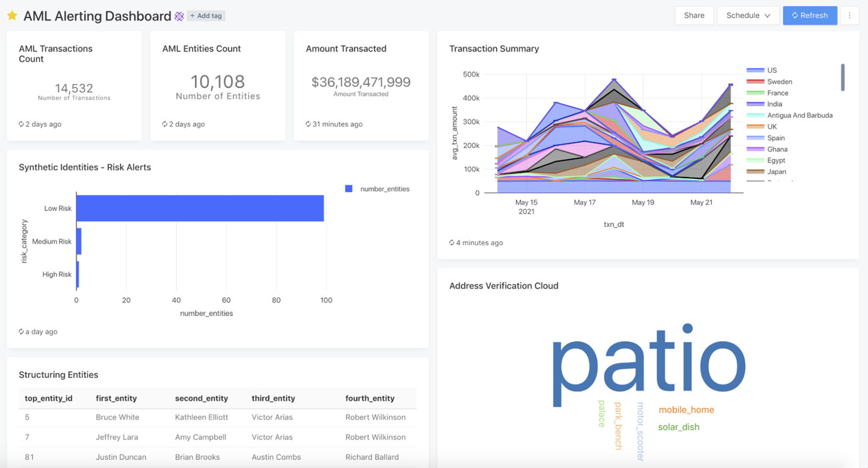Click the yellow favorite star icon
Viewport: 868px width, 468px height.
pyautogui.click(x=12, y=16)
